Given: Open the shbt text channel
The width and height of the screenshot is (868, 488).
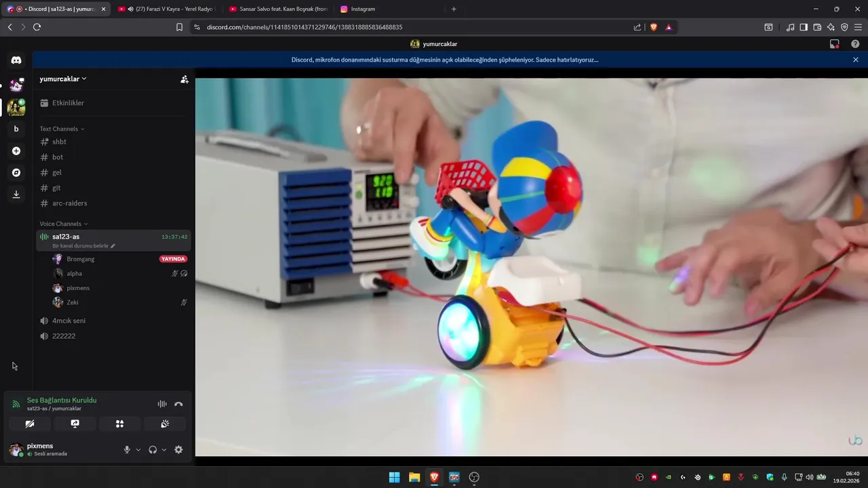Looking at the screenshot, I should pyautogui.click(x=113, y=142).
